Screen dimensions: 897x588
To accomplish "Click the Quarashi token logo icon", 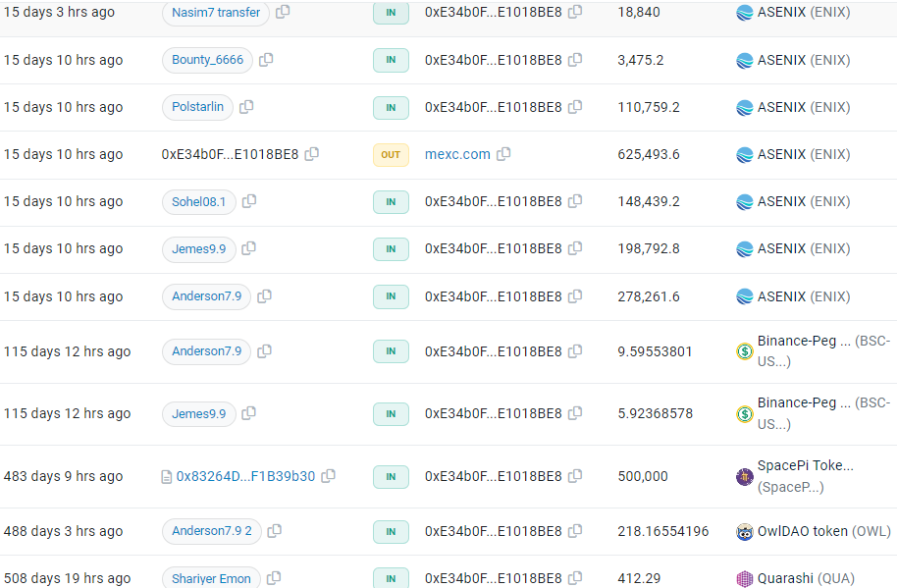I will coord(744,579).
